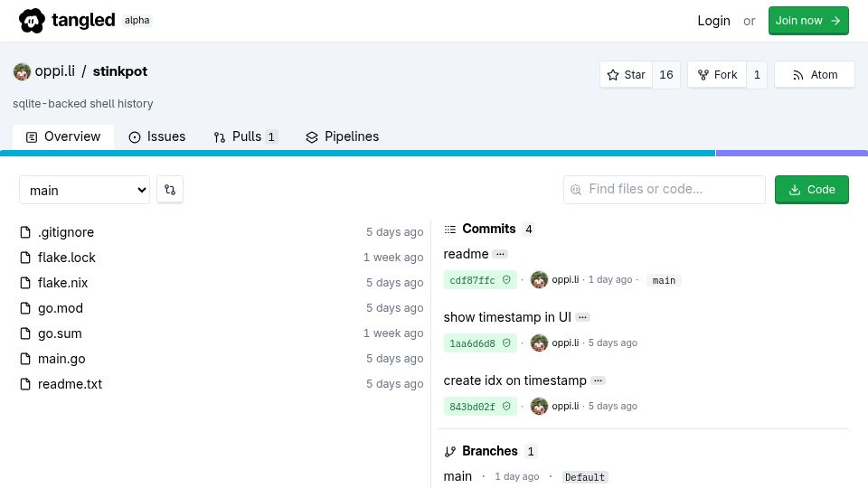
Task: Click the file icon beside flake.nix
Action: click(25, 283)
